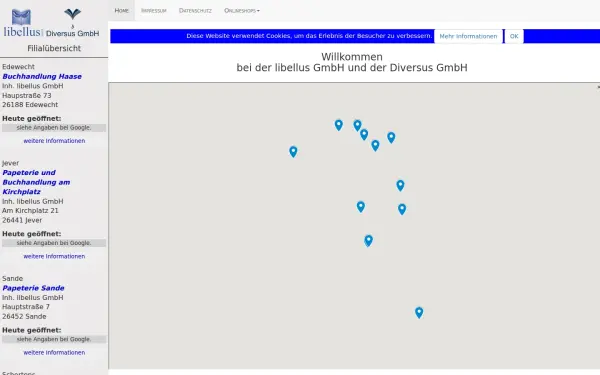600x375 pixels.
Task: Select the southernmost isolated map marker
Action: pos(419,313)
